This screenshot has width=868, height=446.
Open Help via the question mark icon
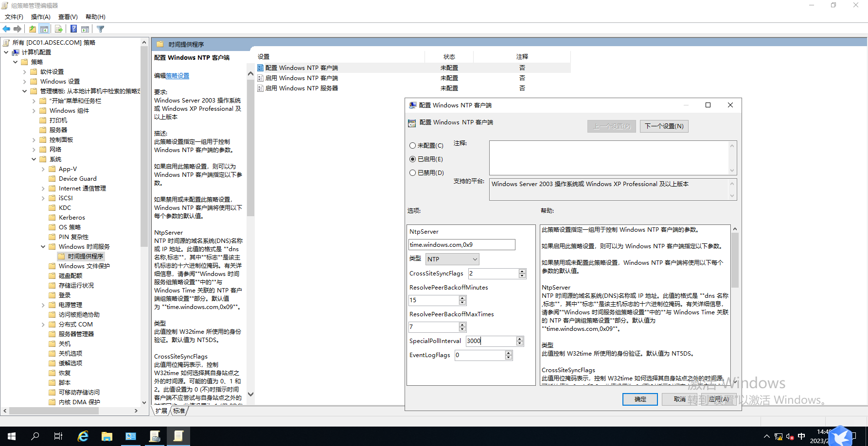73,29
